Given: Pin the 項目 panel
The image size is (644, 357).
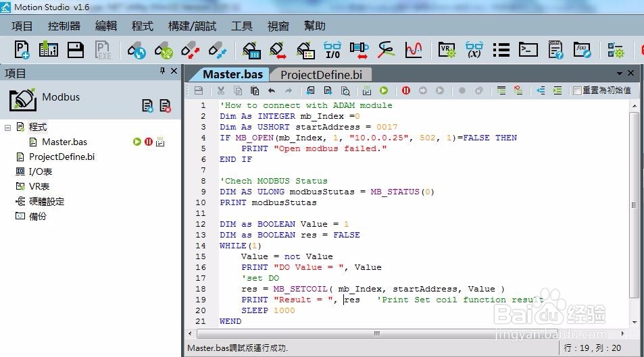Looking at the screenshot, I should click(x=162, y=71).
